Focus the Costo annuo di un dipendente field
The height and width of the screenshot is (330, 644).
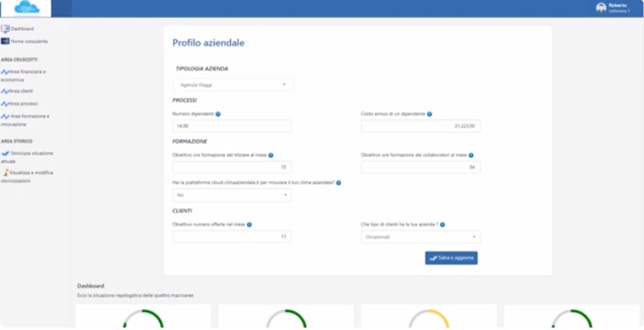click(x=420, y=126)
